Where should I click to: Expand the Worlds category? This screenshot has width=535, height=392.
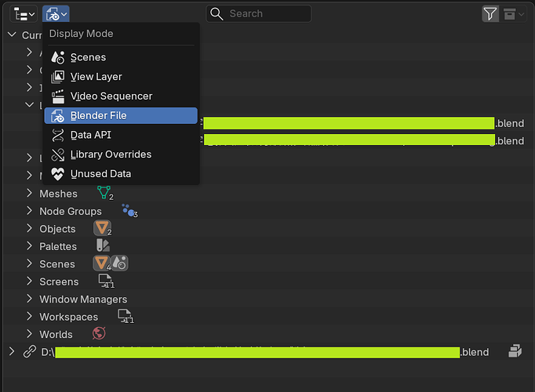29,334
